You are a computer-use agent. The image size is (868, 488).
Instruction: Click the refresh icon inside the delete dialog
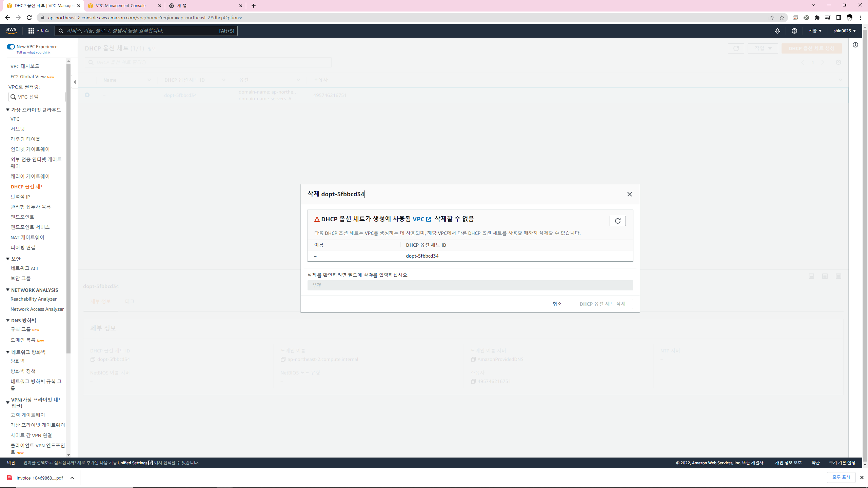click(x=617, y=221)
